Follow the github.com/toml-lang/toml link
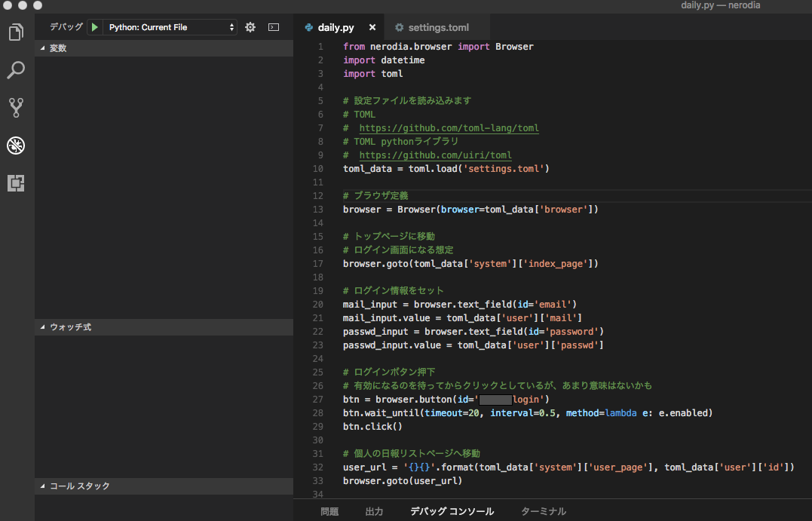The height and width of the screenshot is (521, 812). coord(449,128)
